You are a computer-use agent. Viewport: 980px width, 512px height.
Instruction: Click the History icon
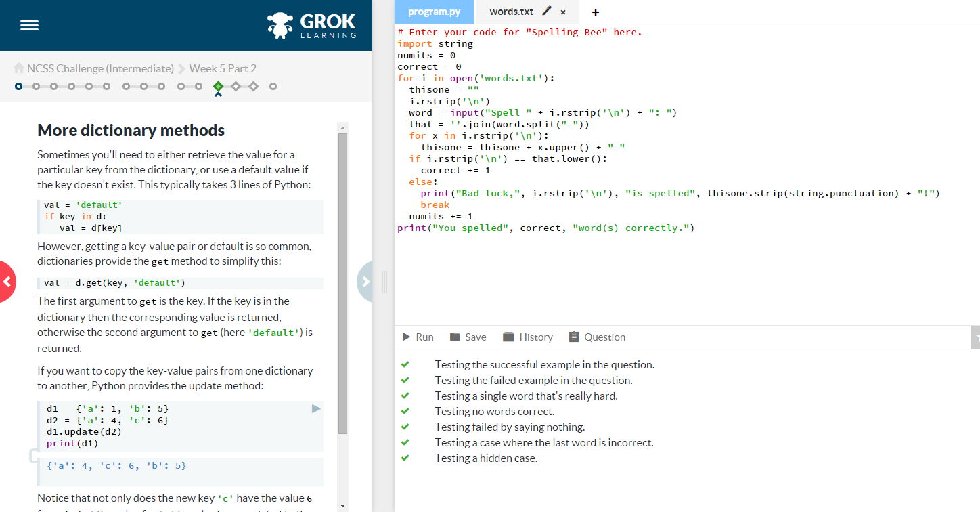coord(509,337)
